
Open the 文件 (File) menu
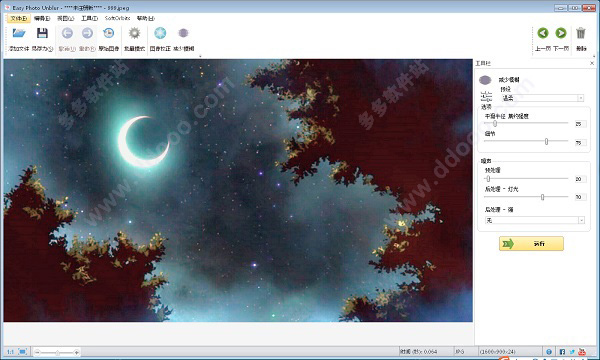coord(18,18)
